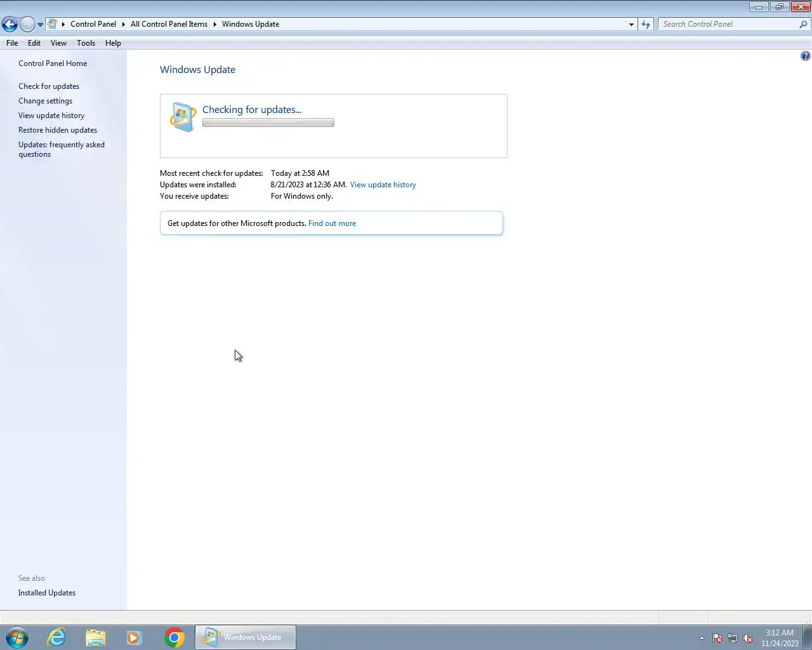Click Check for updates link
812x650 pixels.
(x=49, y=86)
